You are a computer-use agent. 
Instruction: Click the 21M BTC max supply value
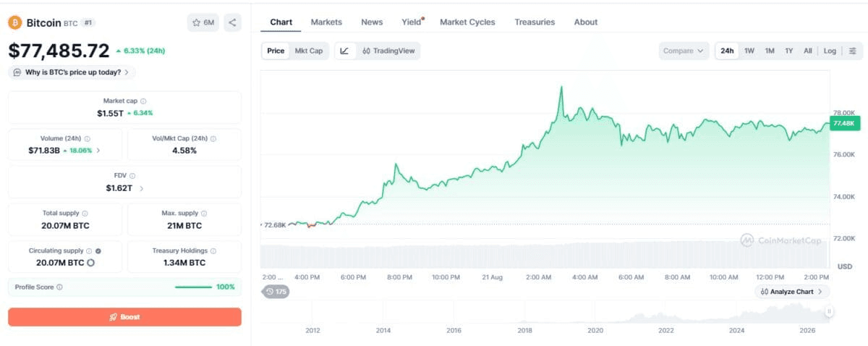click(184, 225)
